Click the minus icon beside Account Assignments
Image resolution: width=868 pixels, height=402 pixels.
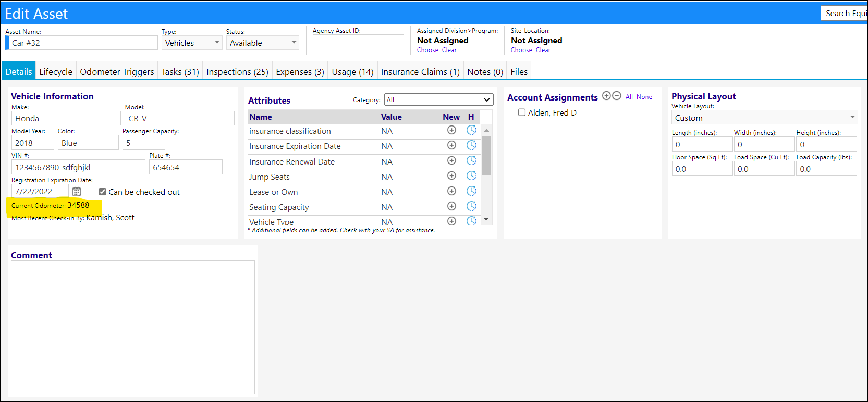[x=617, y=96]
